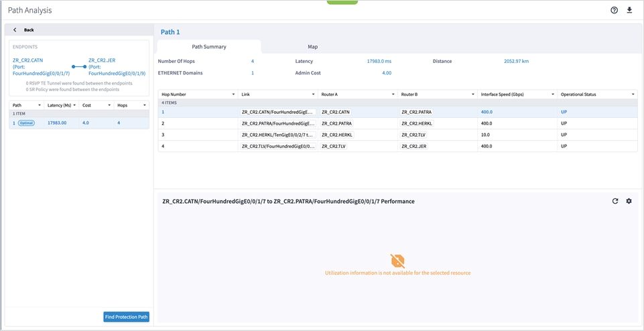Switch to the Map tab

312,47
